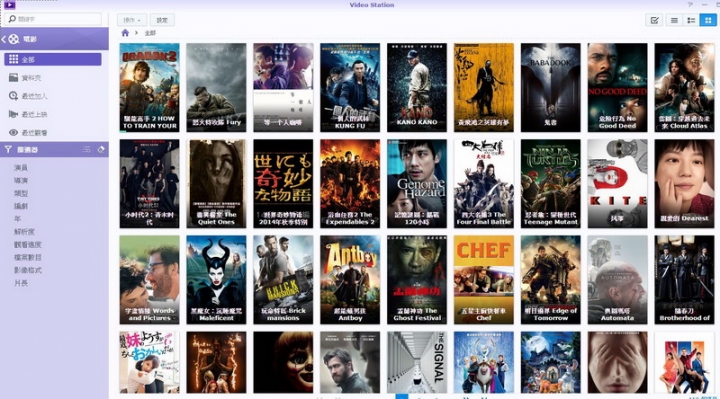Toggle multi-select checkbox mode button

(x=654, y=20)
